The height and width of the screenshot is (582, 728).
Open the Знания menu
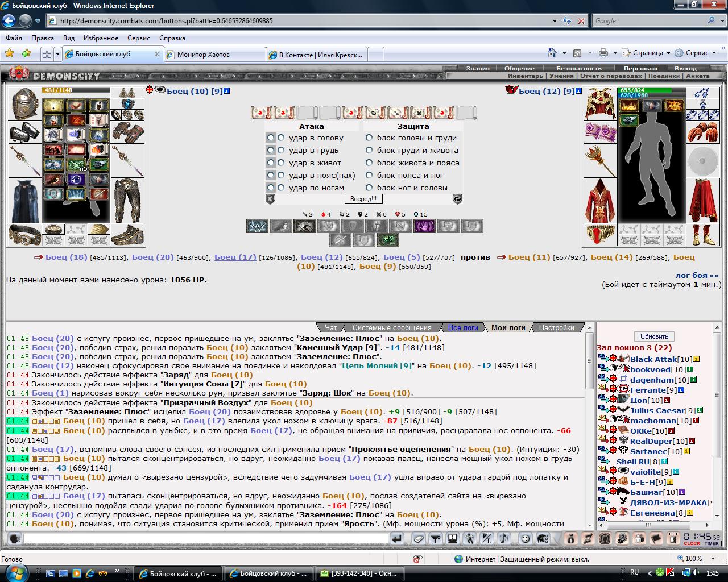pyautogui.click(x=478, y=68)
